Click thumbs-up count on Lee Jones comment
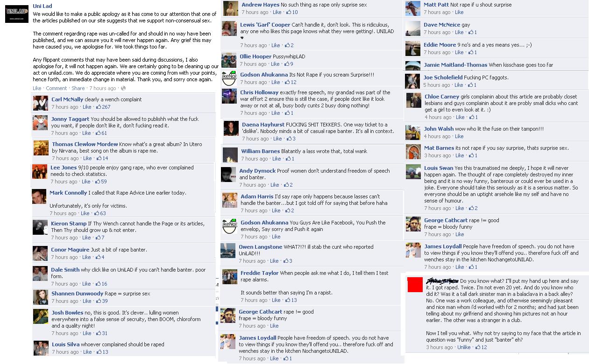The height and width of the screenshot is (364, 589). tap(100, 182)
